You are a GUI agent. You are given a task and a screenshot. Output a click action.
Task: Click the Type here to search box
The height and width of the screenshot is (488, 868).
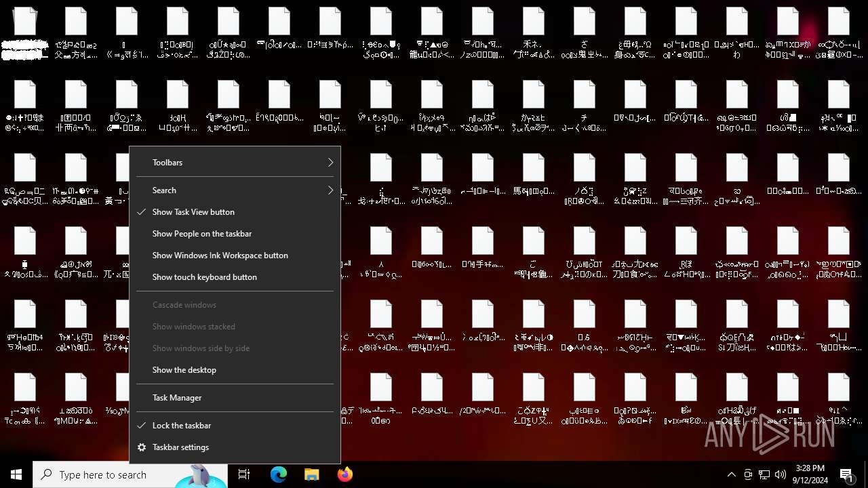tap(130, 474)
